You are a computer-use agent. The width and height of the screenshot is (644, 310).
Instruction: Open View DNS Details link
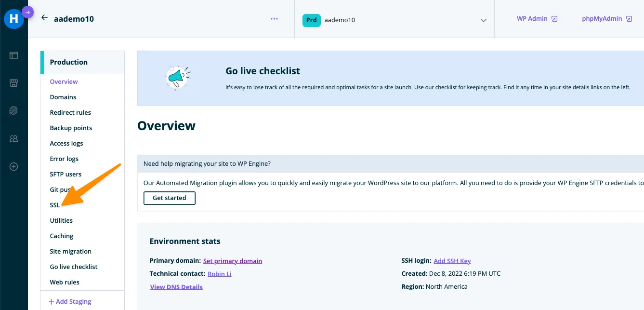pyautogui.click(x=176, y=287)
